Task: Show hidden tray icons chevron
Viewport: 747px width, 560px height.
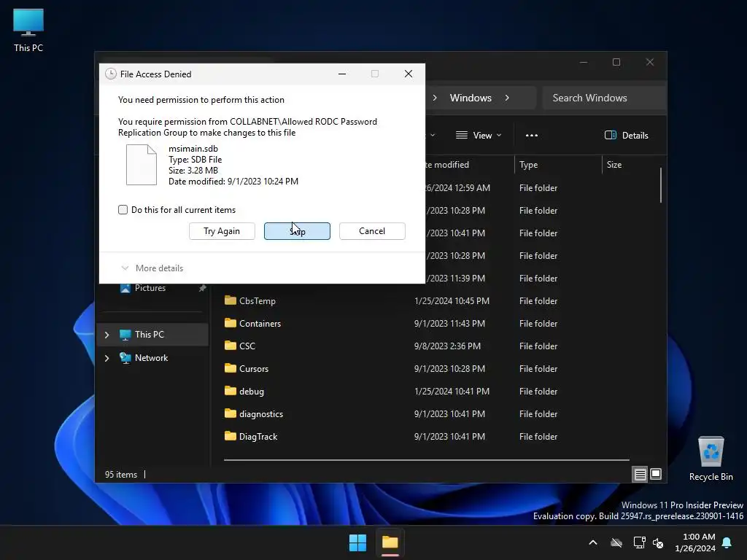Action: click(593, 542)
